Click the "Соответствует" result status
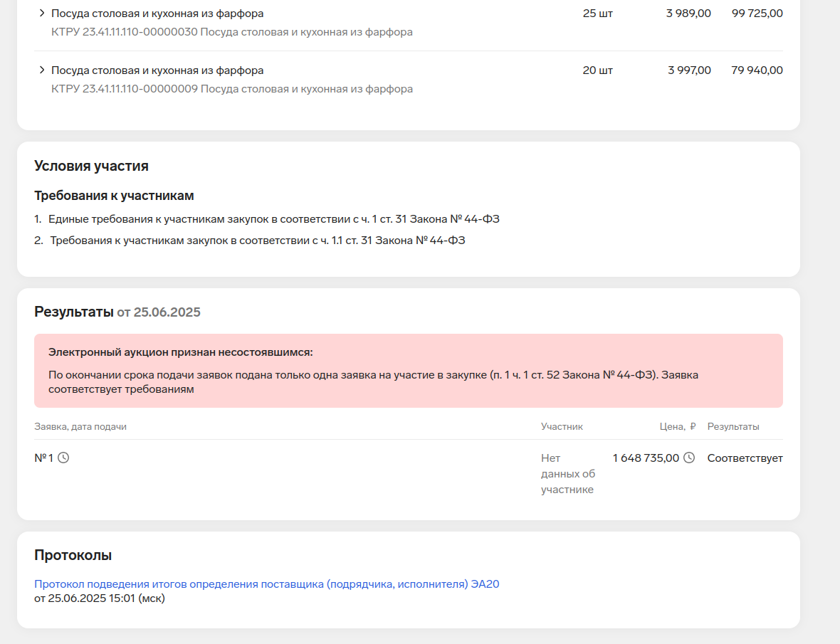The width and height of the screenshot is (840, 644). tap(745, 458)
